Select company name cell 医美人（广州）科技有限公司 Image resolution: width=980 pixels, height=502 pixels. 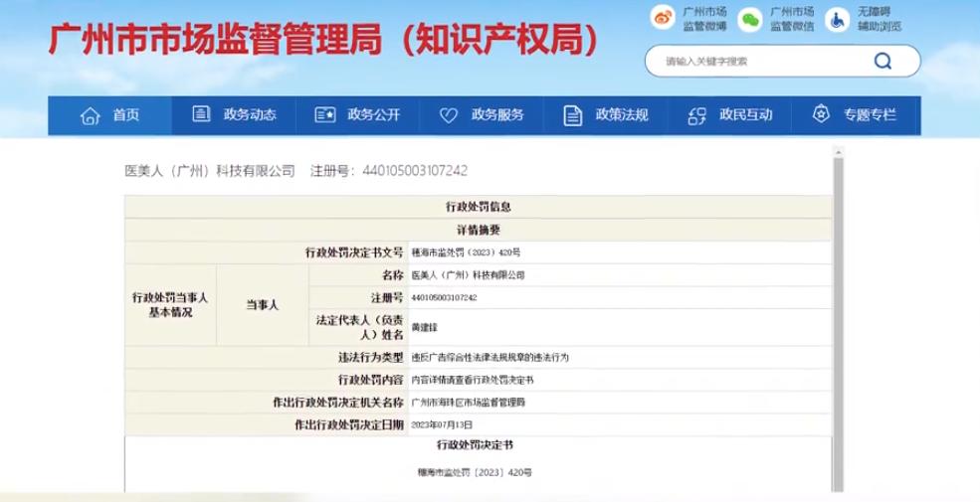click(469, 275)
